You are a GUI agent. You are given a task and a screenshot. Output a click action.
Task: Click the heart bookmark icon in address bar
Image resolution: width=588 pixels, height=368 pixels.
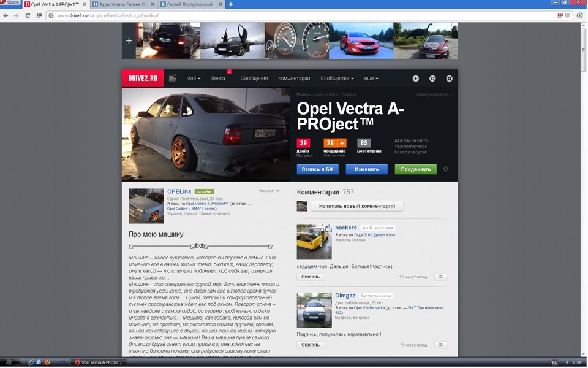(x=567, y=15)
